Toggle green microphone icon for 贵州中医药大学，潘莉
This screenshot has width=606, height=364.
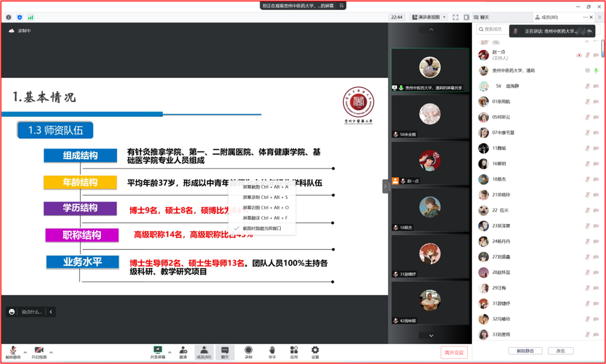pos(596,70)
